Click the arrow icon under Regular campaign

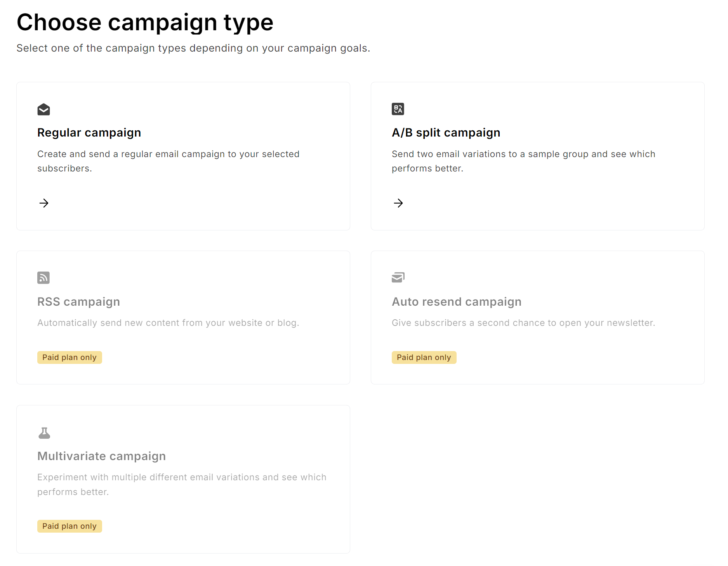click(44, 203)
